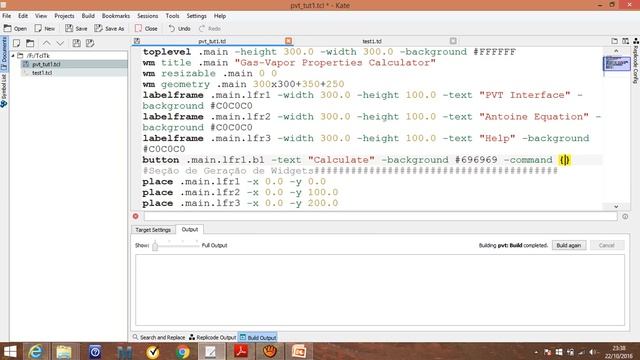The height and width of the screenshot is (360, 640).
Task: Click the Open toolbar button
Action: coord(15,28)
